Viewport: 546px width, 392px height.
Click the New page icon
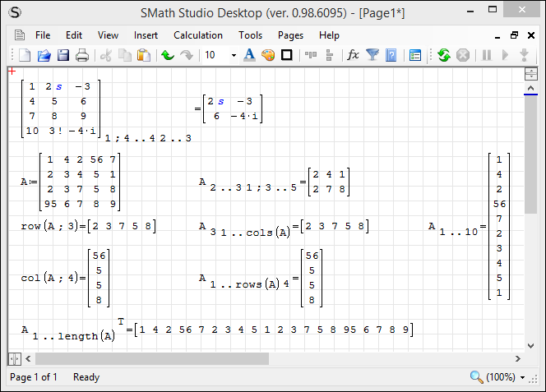point(25,55)
